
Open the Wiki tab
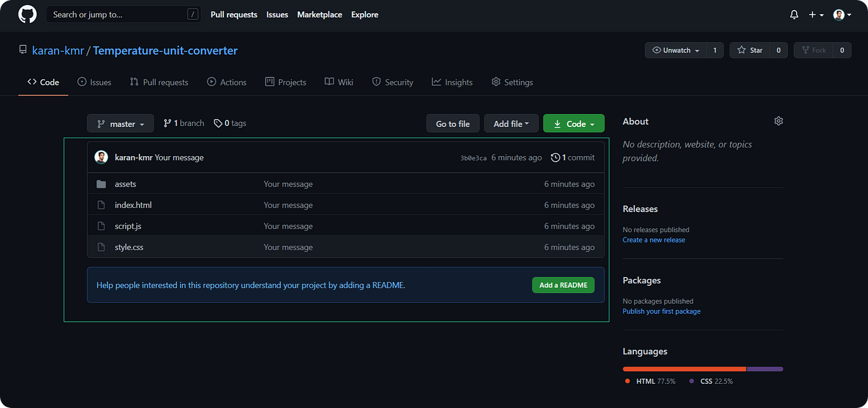[339, 82]
